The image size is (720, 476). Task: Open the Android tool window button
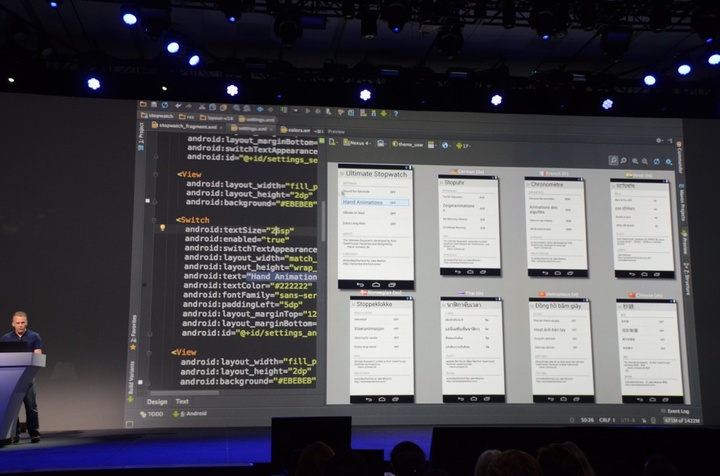[190, 414]
